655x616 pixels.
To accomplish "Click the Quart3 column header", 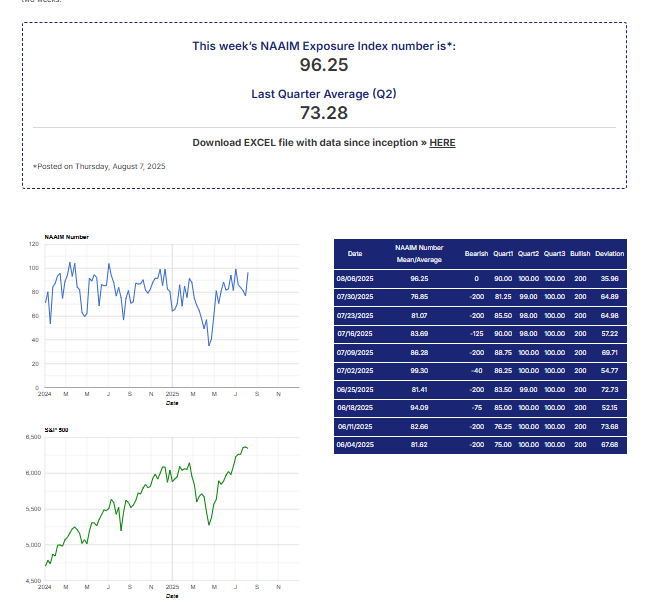I will (x=554, y=253).
